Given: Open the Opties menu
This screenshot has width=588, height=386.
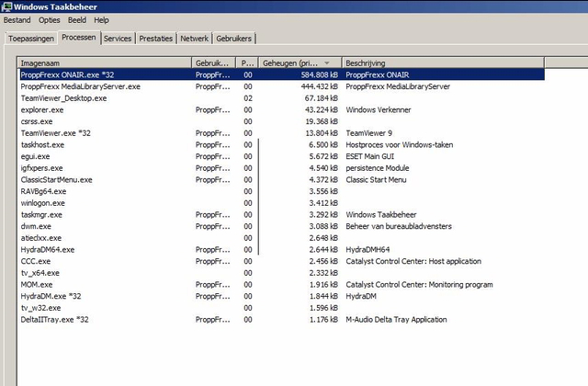Looking at the screenshot, I should click(49, 20).
